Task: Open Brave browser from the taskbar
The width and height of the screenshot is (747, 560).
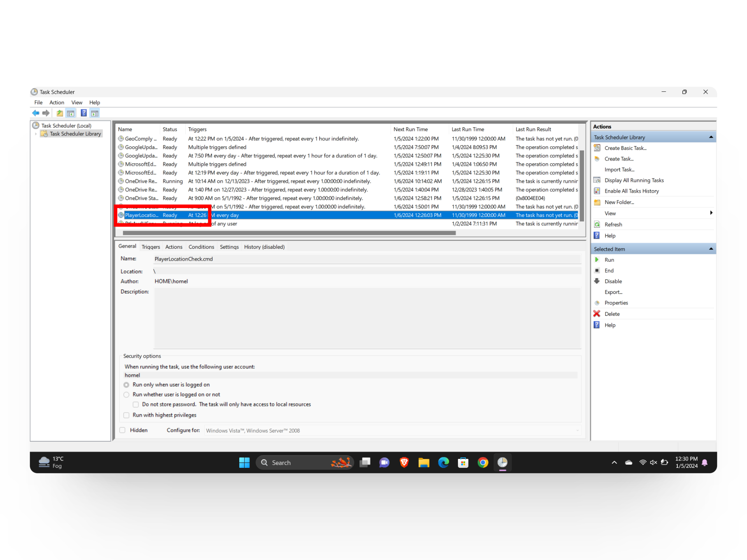Action: (x=404, y=462)
